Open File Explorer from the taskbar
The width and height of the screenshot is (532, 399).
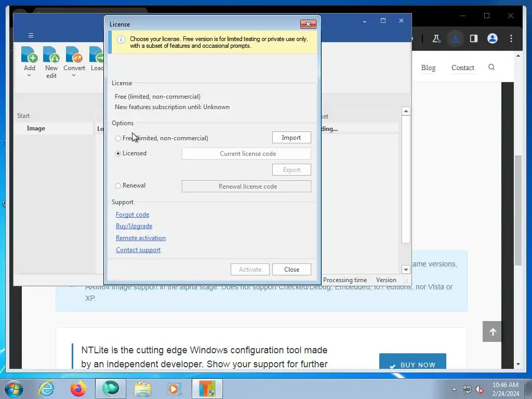(x=143, y=389)
